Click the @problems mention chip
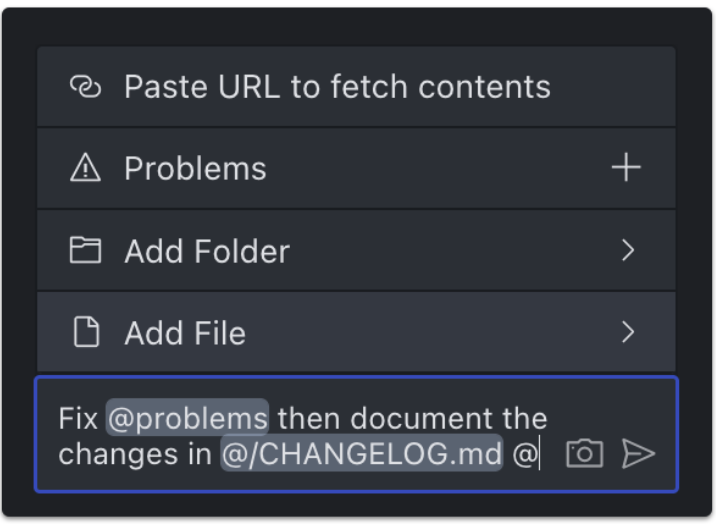716x526 pixels. [x=187, y=417]
